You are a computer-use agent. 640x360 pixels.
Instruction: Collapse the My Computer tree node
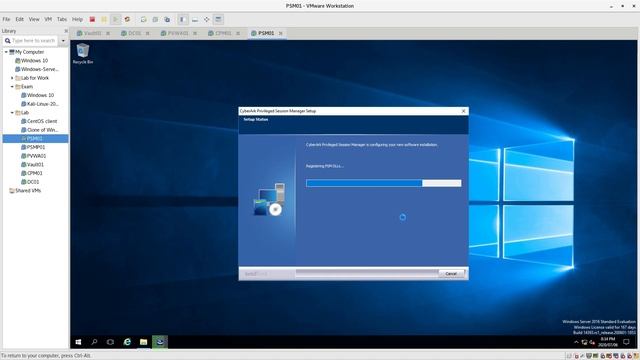click(6, 52)
